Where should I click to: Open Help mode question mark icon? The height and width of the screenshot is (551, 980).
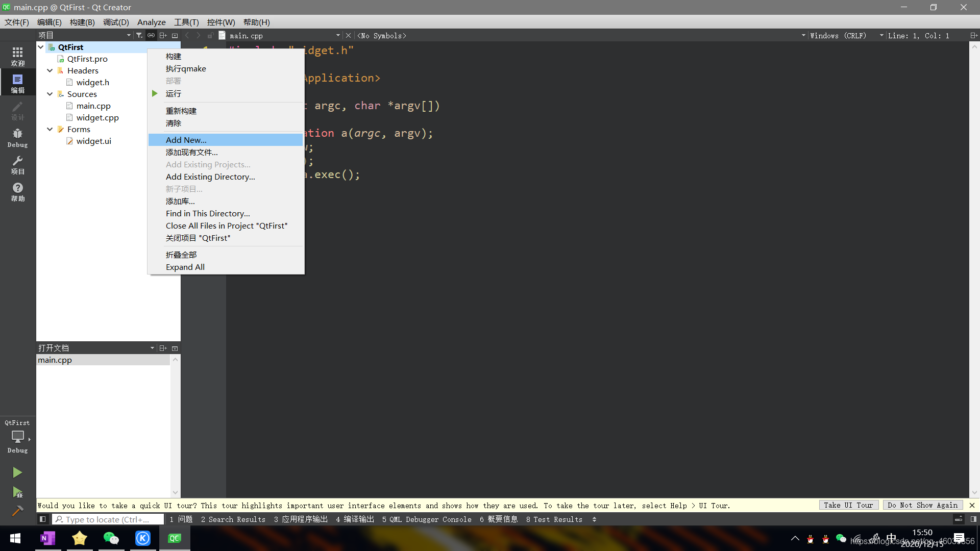point(17,192)
